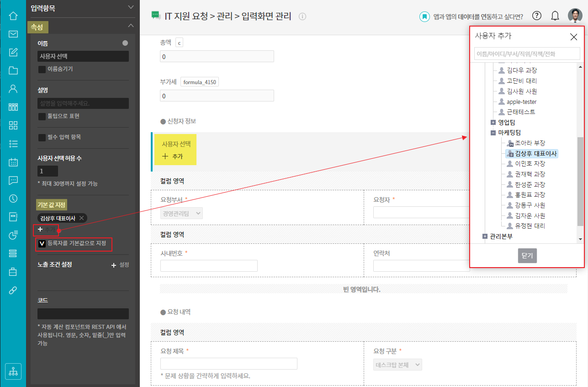Image resolution: width=588 pixels, height=387 pixels.
Task: Collapse the 속성 panel section
Action: 131,26
